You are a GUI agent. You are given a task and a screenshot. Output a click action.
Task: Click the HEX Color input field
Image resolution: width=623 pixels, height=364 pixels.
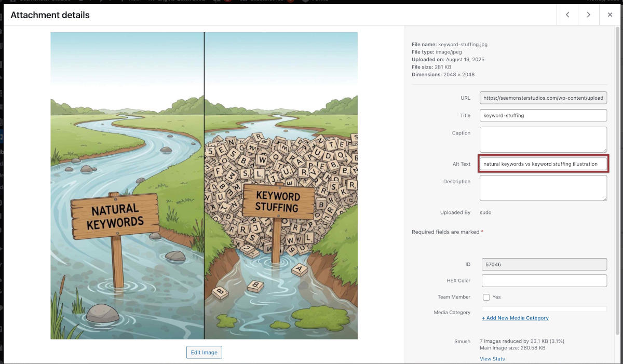544,280
